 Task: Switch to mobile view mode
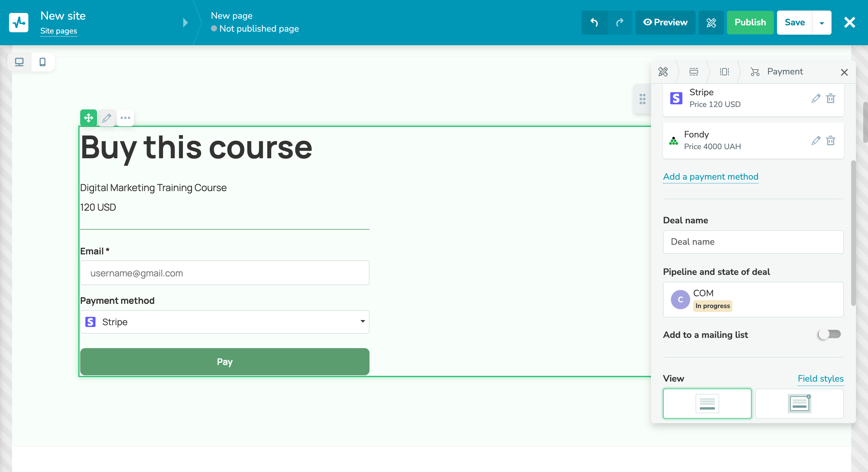tap(42, 62)
